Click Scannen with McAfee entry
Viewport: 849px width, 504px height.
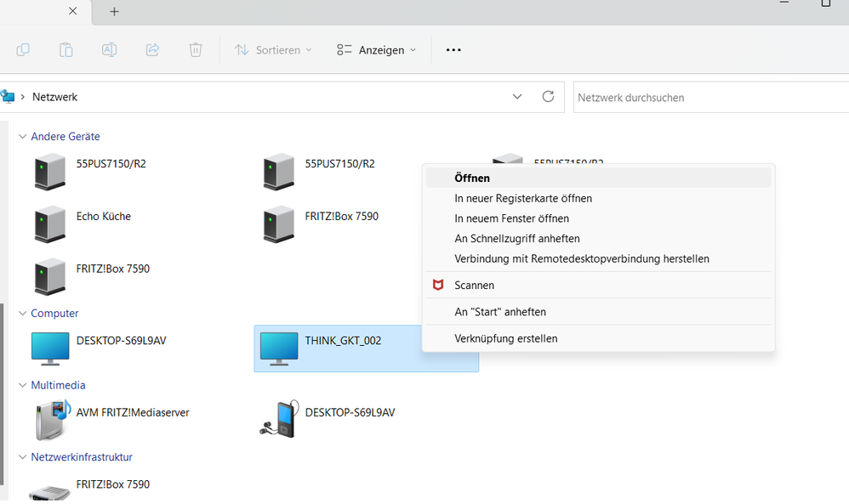tap(474, 286)
